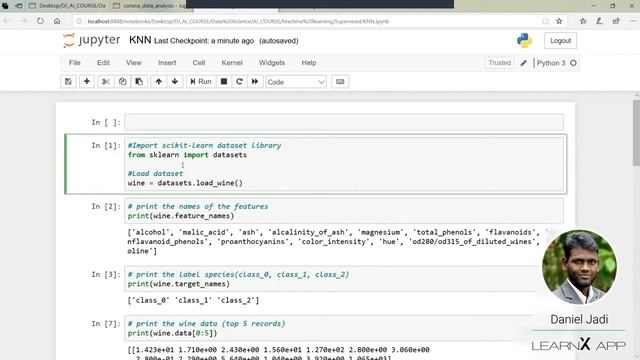Open the cell type Code dropdown
Image resolution: width=640 pixels, height=360 pixels.
pos(296,82)
